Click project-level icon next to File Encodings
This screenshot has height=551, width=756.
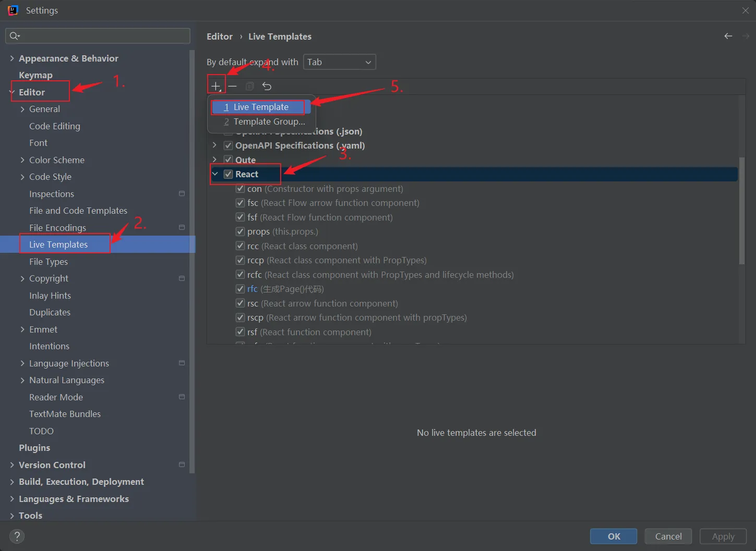click(x=182, y=227)
